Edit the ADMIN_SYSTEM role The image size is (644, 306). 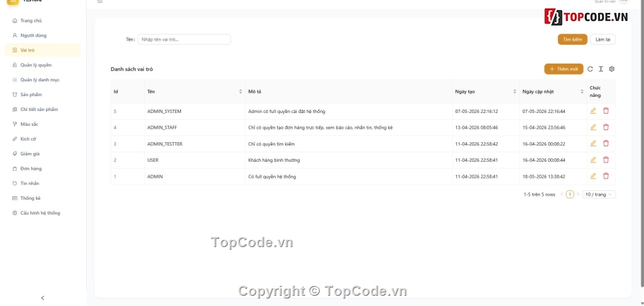point(592,111)
